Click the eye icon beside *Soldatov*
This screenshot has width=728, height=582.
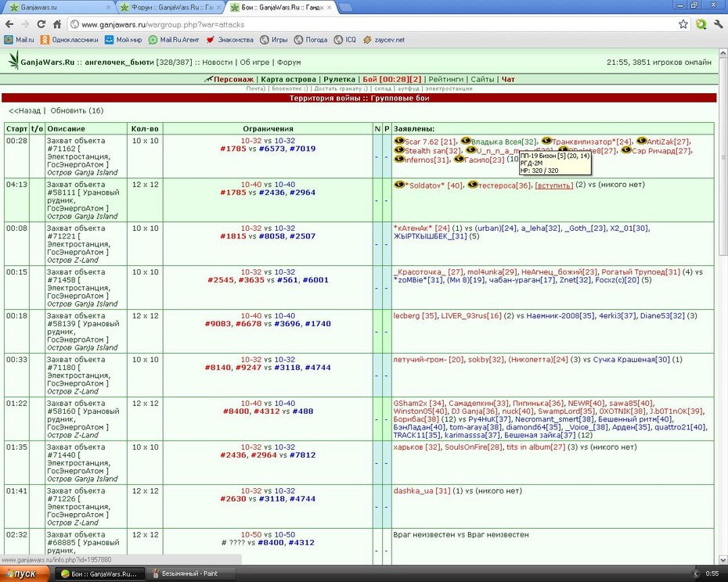(398, 185)
